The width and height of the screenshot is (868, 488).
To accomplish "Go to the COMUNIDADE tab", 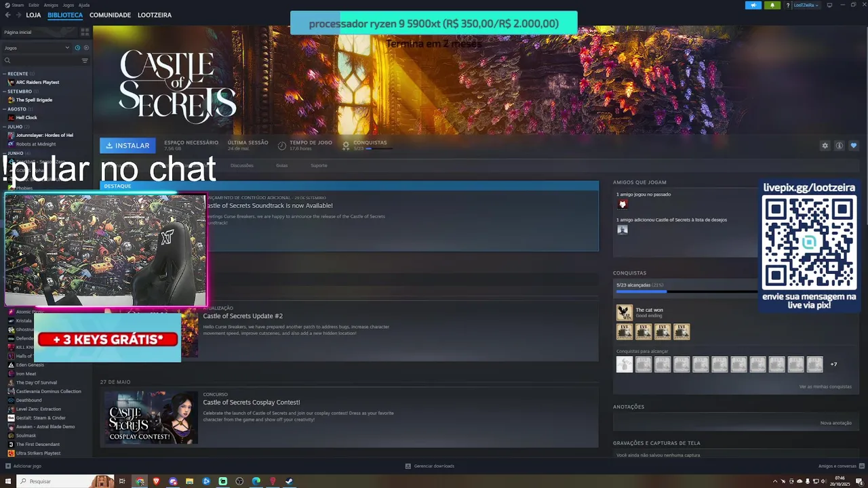I will (x=110, y=15).
